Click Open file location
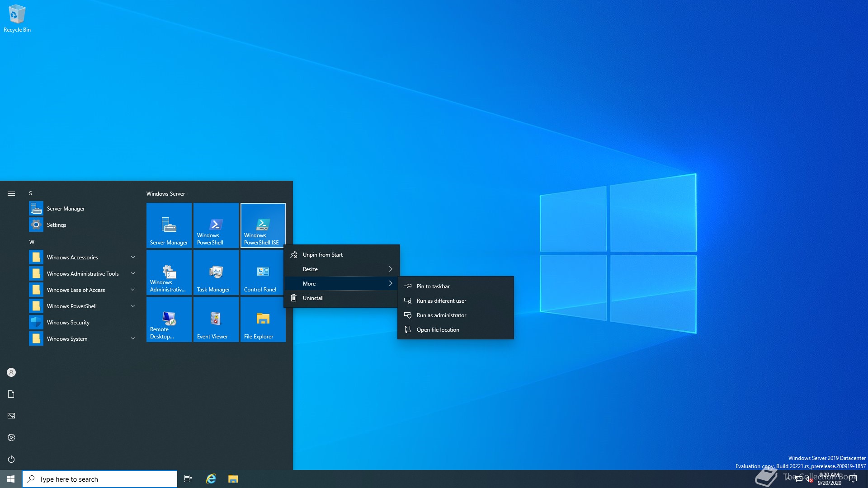This screenshot has height=488, width=868. pyautogui.click(x=438, y=330)
